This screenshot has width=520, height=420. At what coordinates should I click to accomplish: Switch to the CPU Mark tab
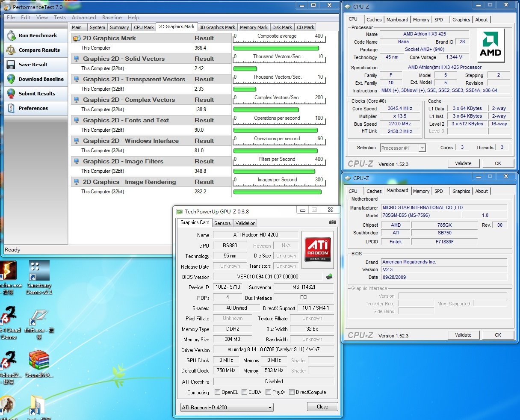144,27
